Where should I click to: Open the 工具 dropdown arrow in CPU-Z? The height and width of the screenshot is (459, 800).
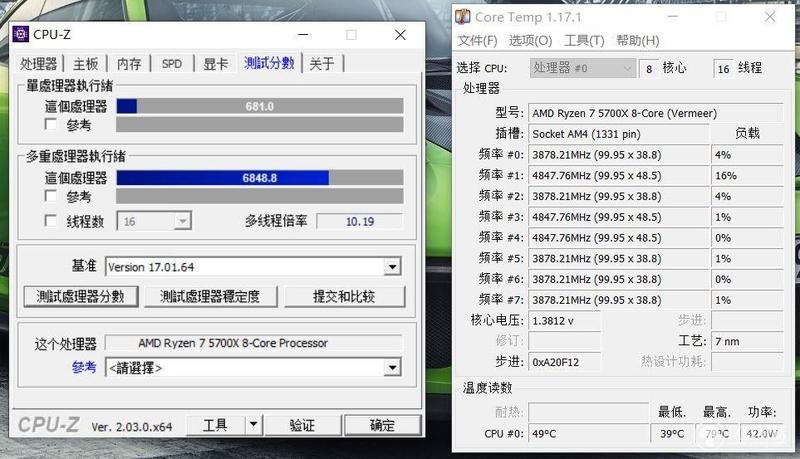[x=253, y=424]
